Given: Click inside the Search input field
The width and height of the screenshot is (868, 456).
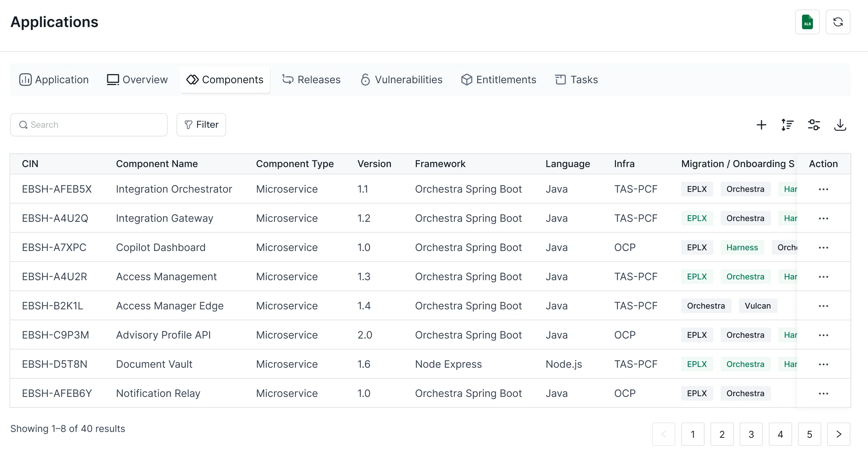Looking at the screenshot, I should [89, 125].
